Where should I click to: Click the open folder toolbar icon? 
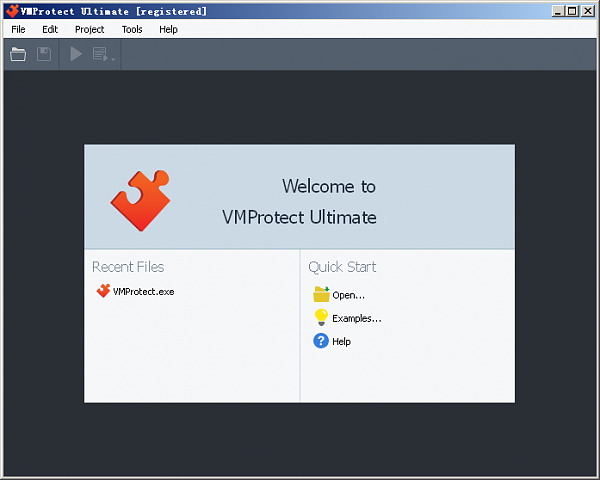pos(18,54)
